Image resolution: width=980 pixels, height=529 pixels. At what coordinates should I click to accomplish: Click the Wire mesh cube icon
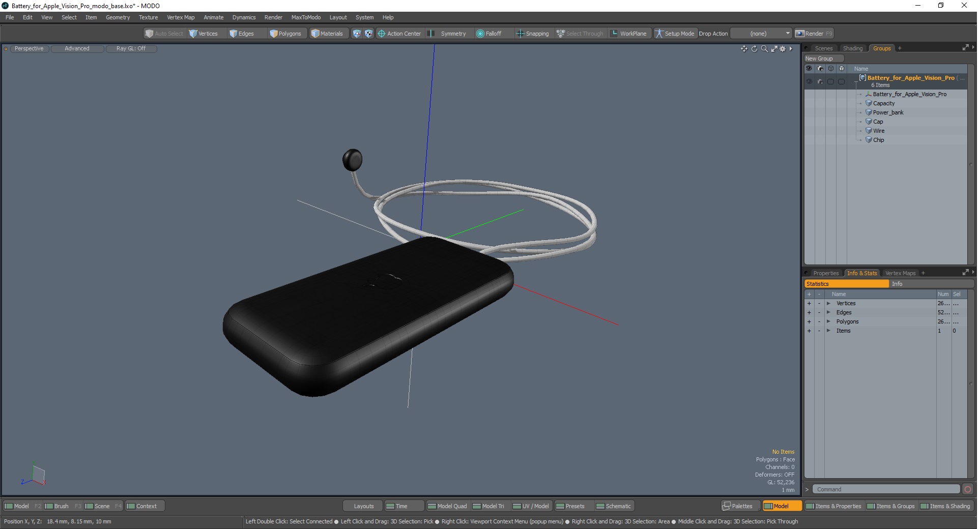point(869,131)
